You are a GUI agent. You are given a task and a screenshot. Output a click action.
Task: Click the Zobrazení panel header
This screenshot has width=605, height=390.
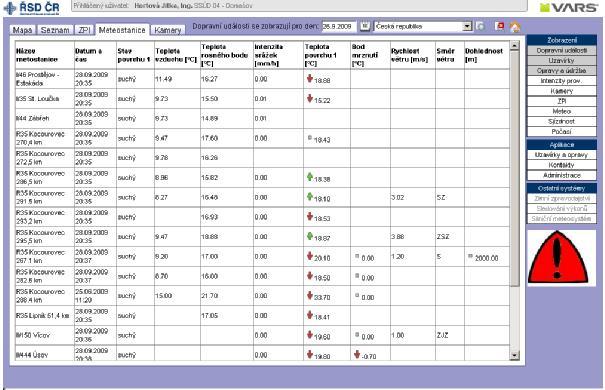pyautogui.click(x=561, y=40)
